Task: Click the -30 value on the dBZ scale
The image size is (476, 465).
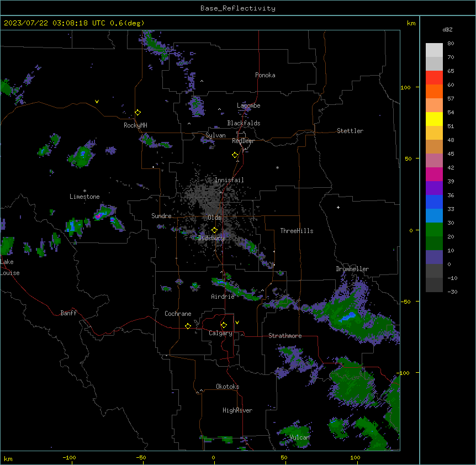Action: tap(452, 292)
